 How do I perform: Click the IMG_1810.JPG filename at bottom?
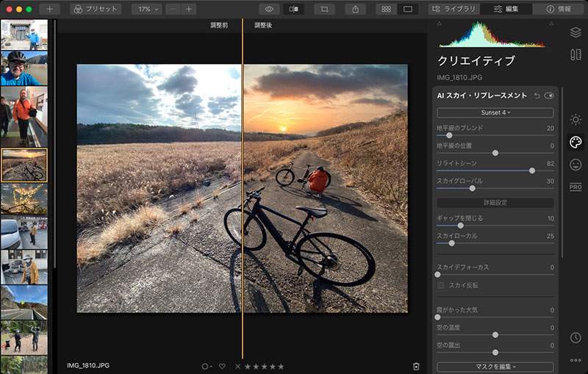point(88,365)
